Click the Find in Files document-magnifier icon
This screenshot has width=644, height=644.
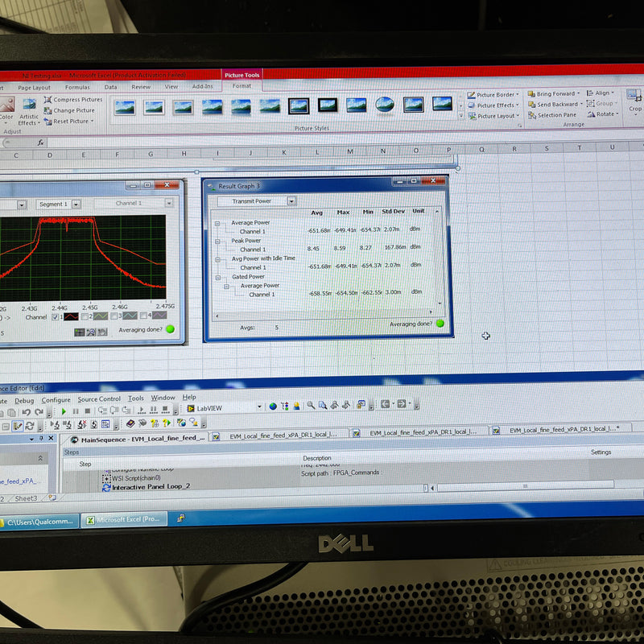(x=323, y=406)
